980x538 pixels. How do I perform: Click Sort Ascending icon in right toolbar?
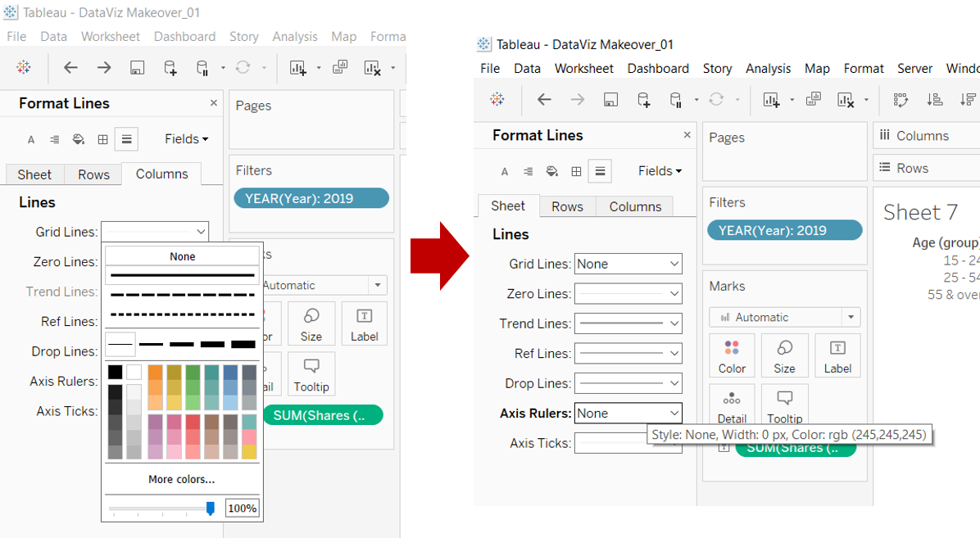click(934, 100)
